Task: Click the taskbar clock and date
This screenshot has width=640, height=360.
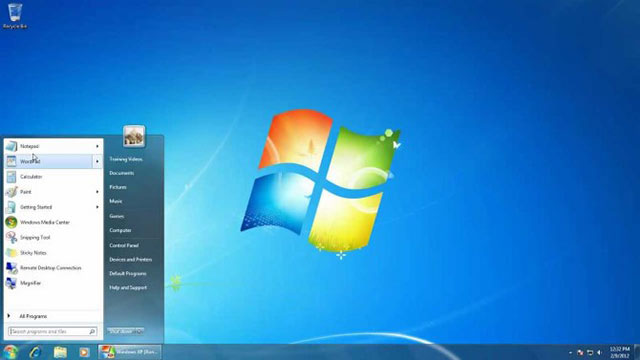Action: click(620, 352)
